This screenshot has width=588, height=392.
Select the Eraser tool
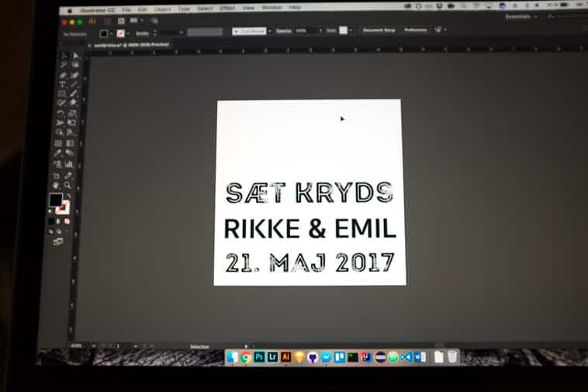(73, 102)
